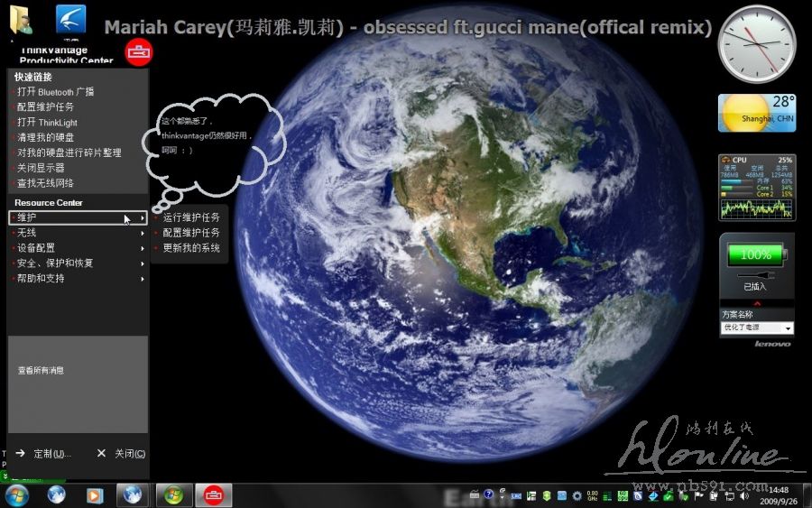Select 更新我的系统 in the submenu
Screen dimensions: 812x508
pos(190,248)
